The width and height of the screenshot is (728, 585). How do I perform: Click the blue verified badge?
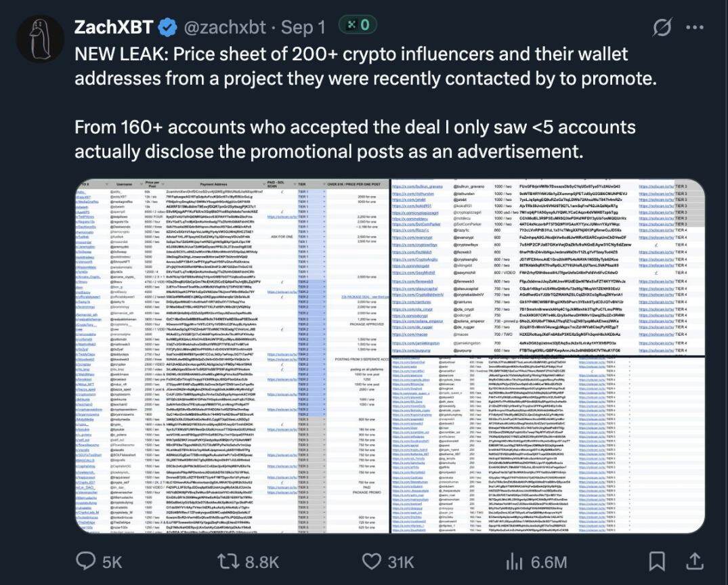pyautogui.click(x=167, y=28)
